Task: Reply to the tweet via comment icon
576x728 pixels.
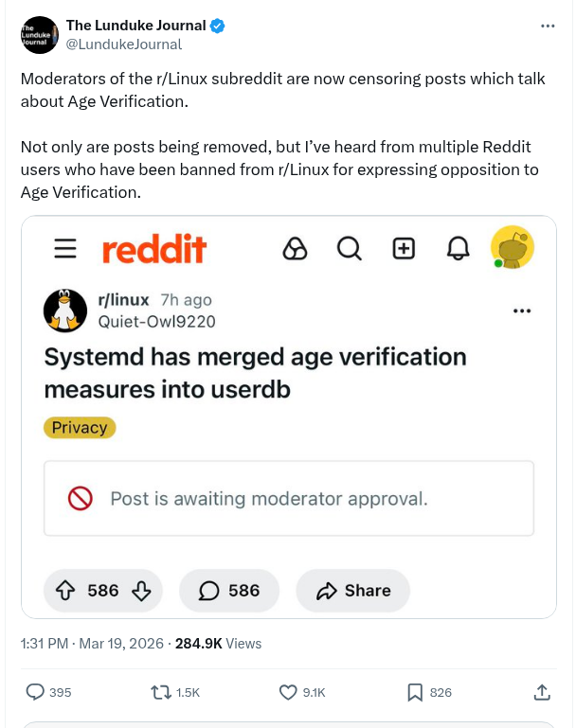Action: (35, 692)
